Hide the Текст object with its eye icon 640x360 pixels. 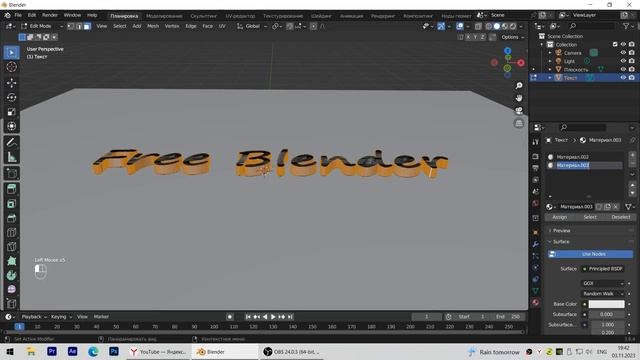coord(623,78)
